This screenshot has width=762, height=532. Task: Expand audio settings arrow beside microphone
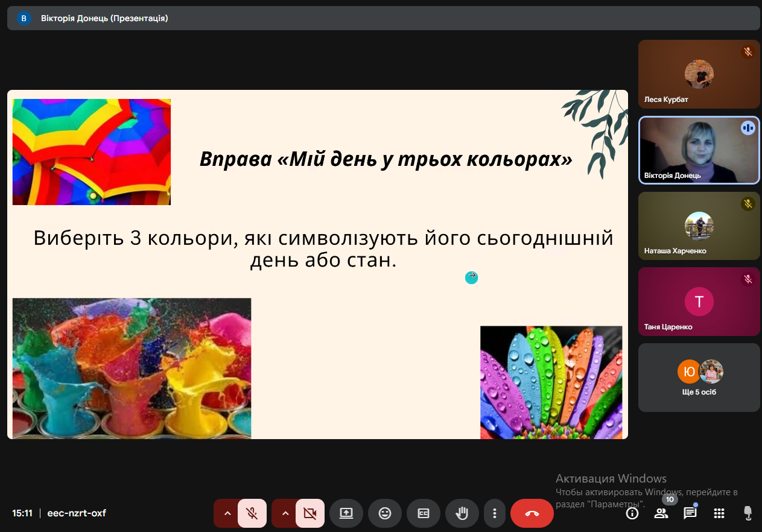[227, 513]
